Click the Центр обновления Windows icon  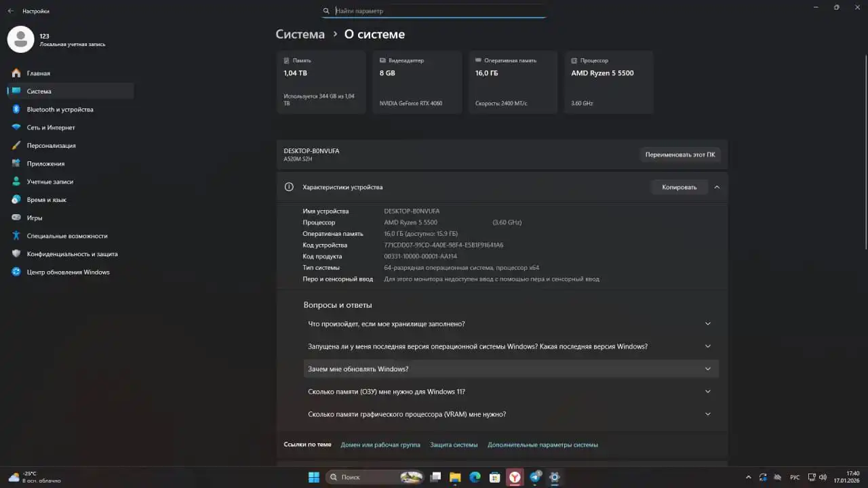15,272
